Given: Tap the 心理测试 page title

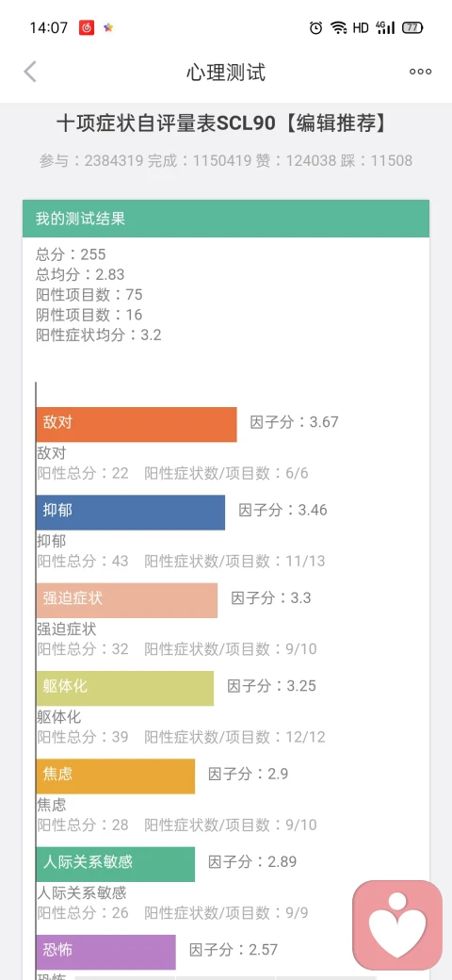Looking at the screenshot, I should (x=226, y=73).
